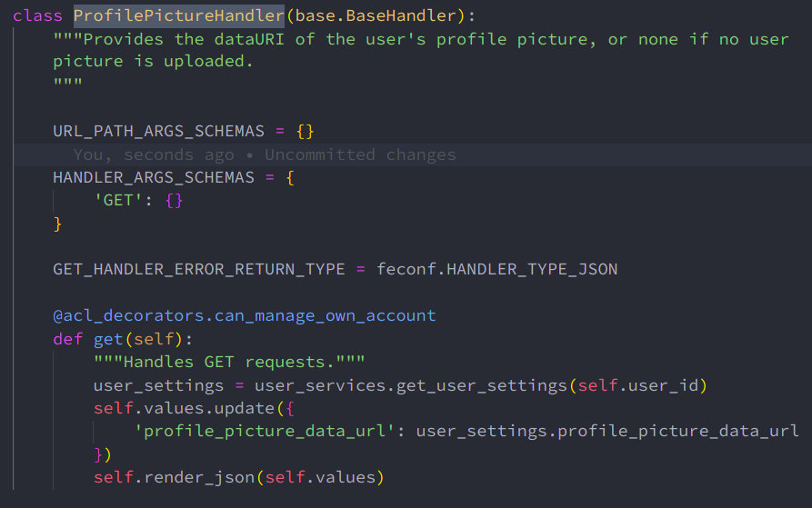Click the 'class' keyword

[x=37, y=15]
